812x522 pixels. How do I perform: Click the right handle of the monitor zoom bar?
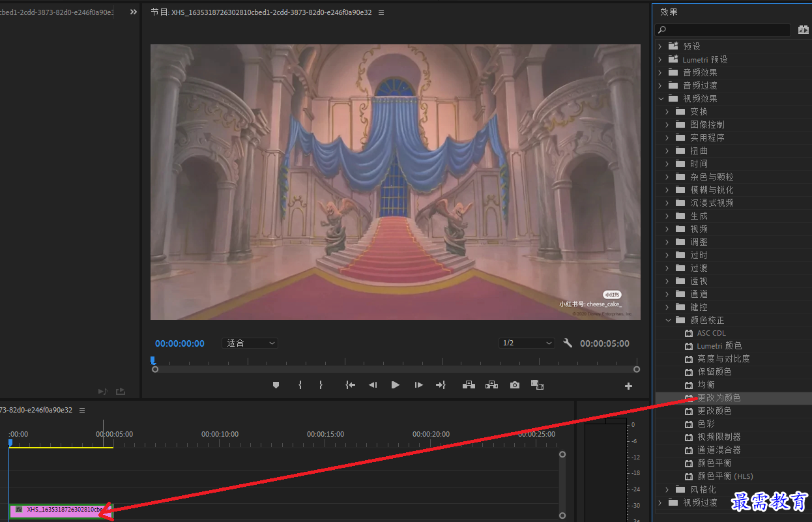tap(637, 370)
